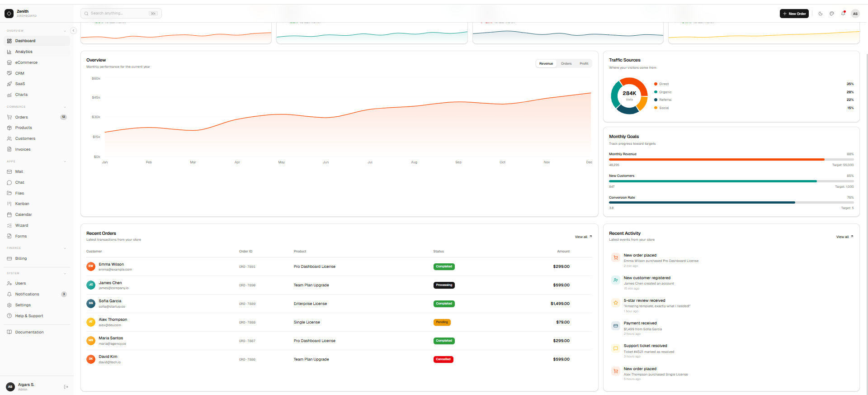Open Settings in the sidebar
The width and height of the screenshot is (868, 395).
(37, 305)
